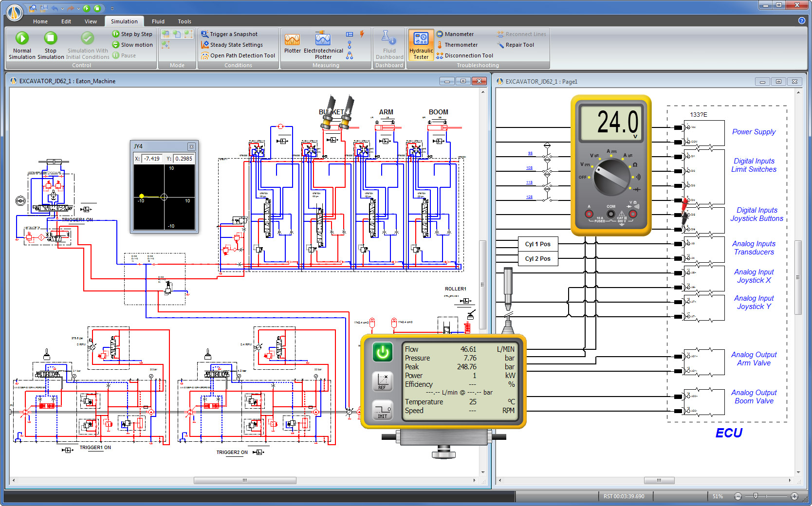Open the Home ribbon tab

click(40, 21)
